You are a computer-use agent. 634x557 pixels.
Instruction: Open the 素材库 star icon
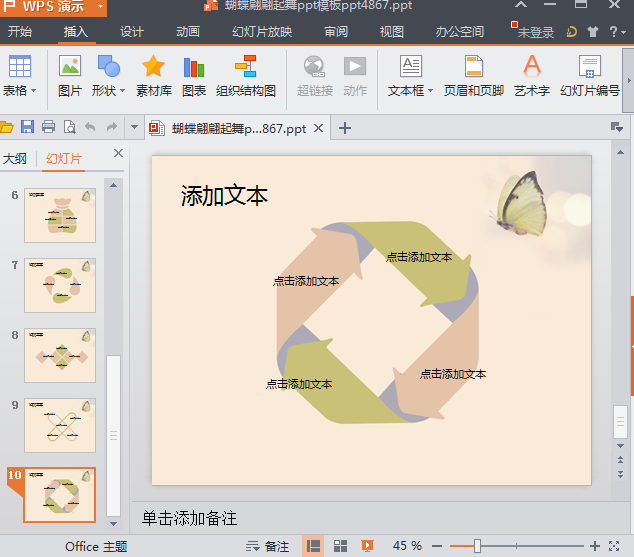153,66
